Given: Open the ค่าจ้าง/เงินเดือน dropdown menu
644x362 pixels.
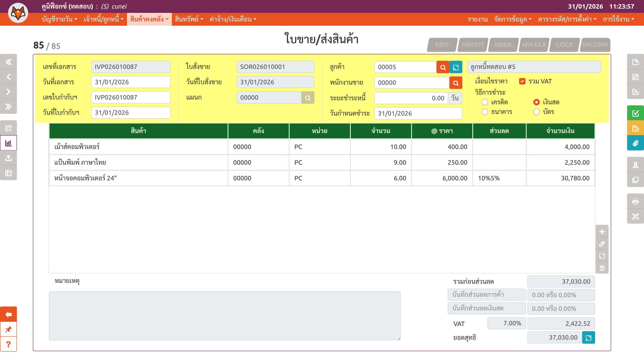Looking at the screenshot, I should tap(233, 19).
